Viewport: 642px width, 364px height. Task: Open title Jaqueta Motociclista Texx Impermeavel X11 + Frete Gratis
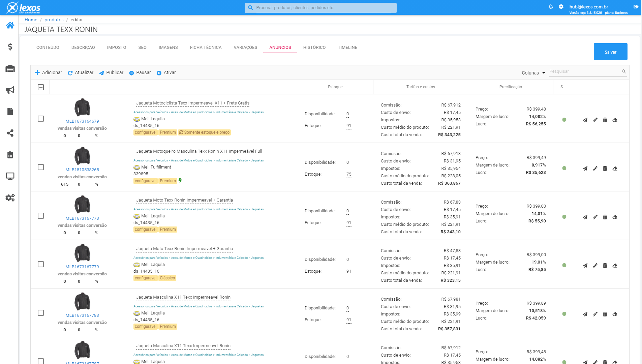(193, 103)
